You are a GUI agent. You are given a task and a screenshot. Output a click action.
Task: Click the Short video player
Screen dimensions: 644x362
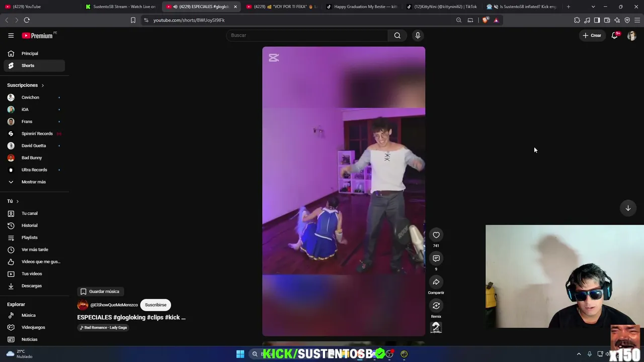(344, 191)
